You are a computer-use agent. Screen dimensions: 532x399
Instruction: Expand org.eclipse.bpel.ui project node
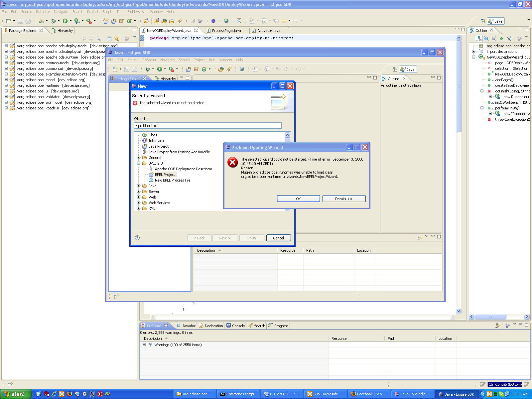(x=6, y=91)
